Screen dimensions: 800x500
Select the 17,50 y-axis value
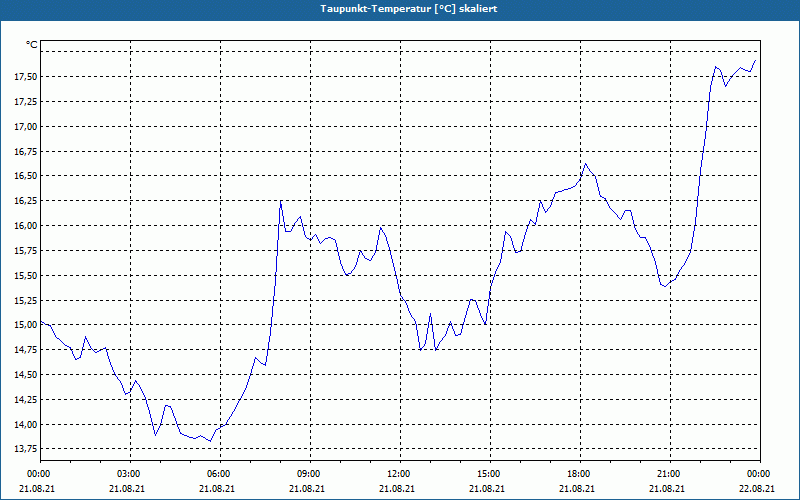pos(26,77)
